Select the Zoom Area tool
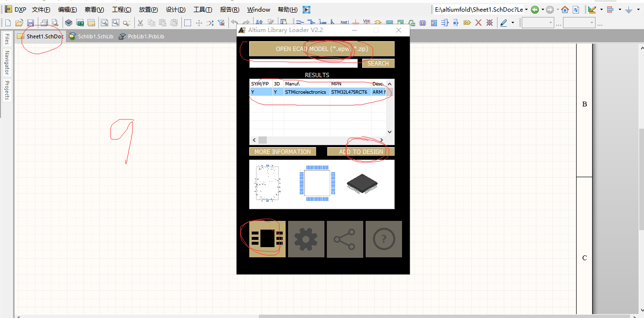 coord(116,22)
